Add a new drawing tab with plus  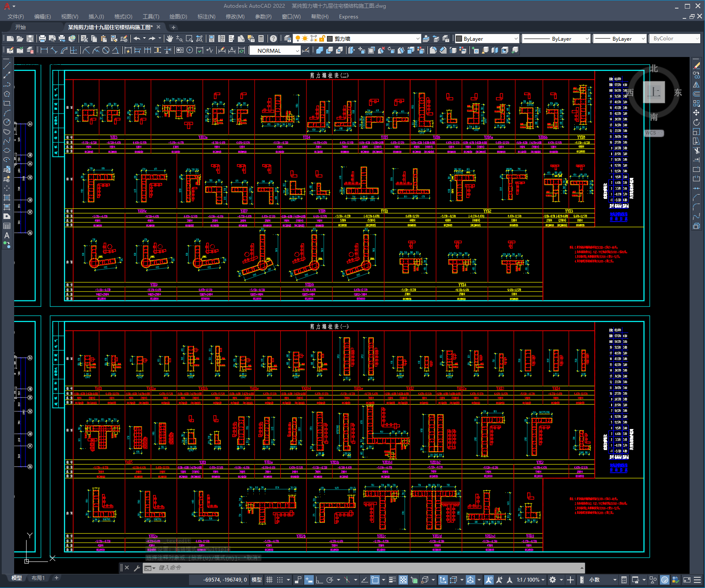173,27
